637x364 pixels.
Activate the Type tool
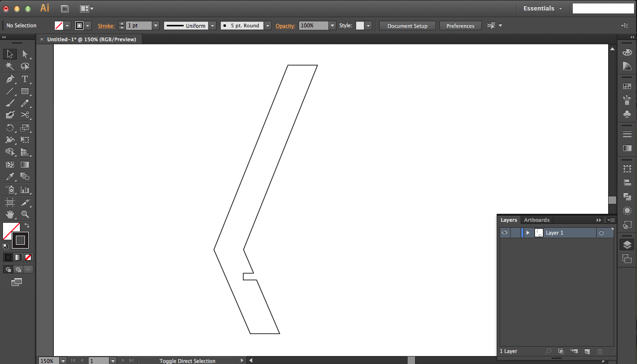[25, 79]
